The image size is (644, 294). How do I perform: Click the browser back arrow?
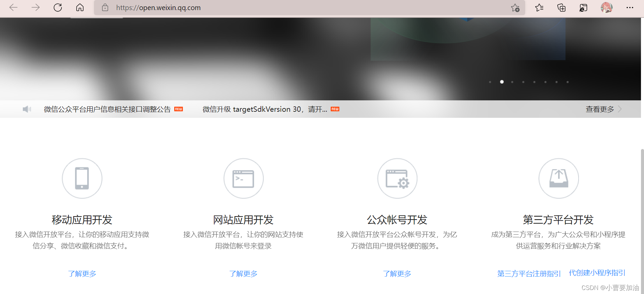13,7
